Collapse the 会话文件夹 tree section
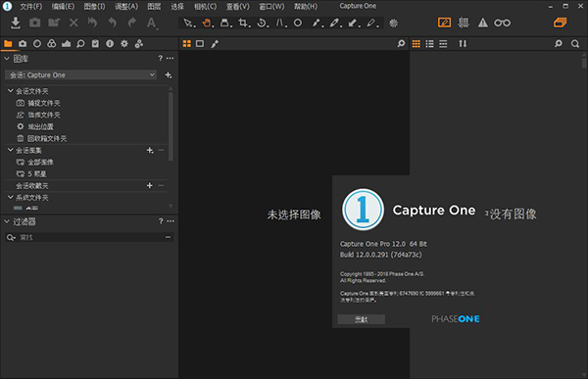 (11, 91)
